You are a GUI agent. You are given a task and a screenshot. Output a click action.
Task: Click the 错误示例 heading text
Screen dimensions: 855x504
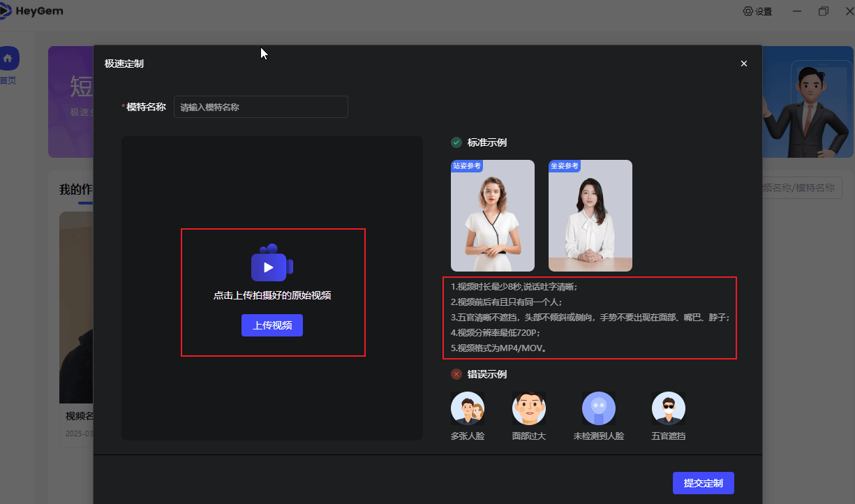(487, 374)
